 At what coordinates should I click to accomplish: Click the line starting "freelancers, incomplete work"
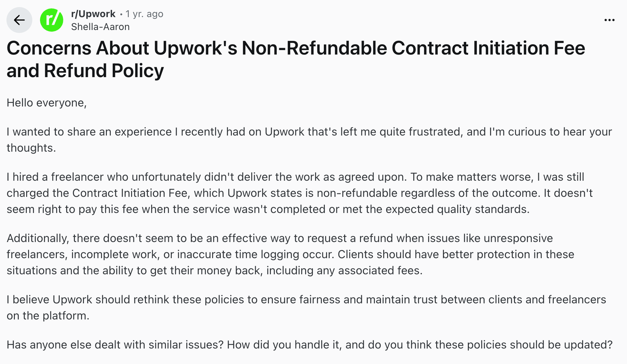[x=290, y=254]
